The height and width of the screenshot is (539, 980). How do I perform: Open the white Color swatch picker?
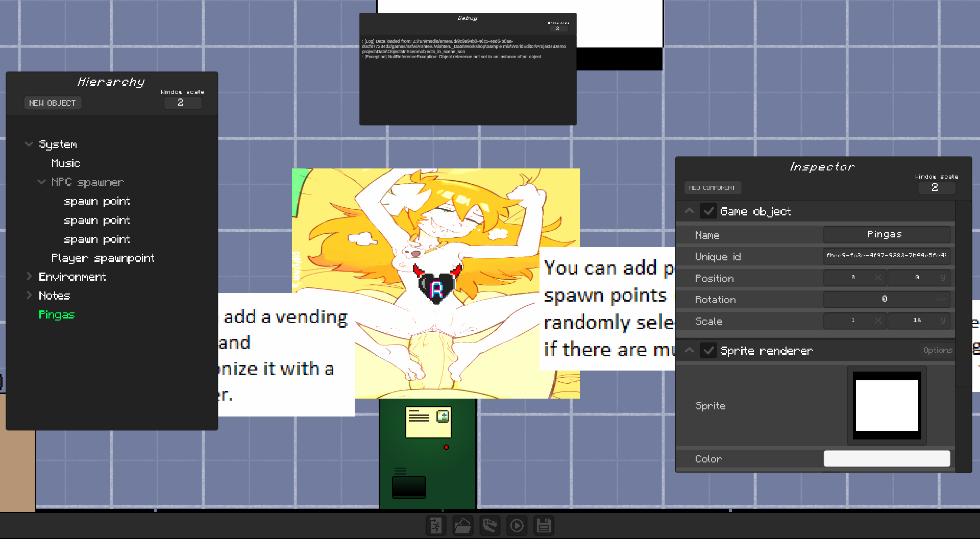(887, 458)
